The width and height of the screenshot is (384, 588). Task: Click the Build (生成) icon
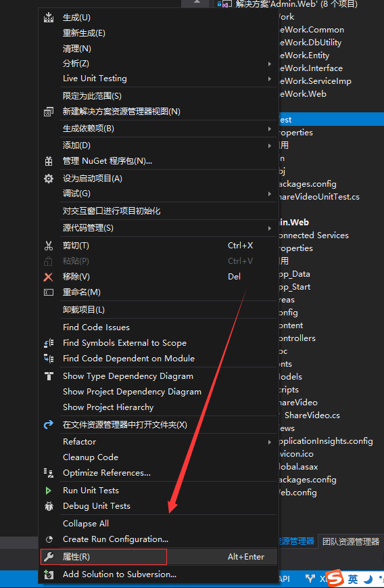pos(49,18)
